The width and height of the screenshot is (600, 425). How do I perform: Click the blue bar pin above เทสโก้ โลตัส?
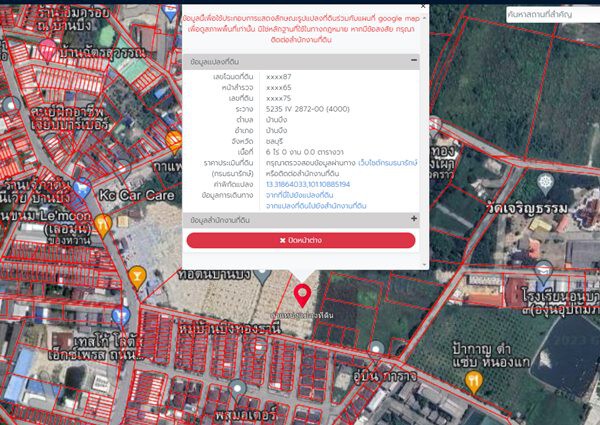point(121,318)
